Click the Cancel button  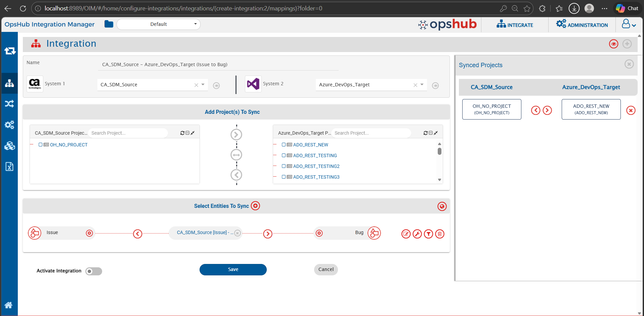coord(326,269)
